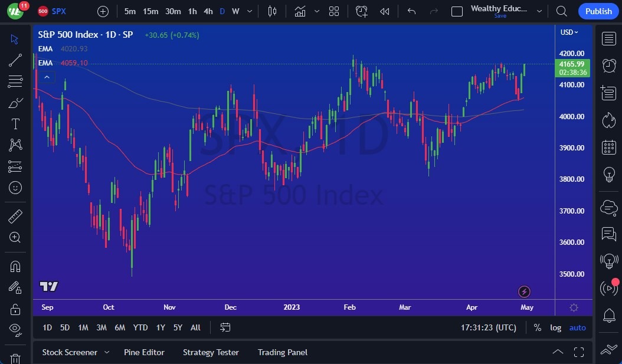Viewport: 622px width, 364px height.
Task: Open private chat messages panel
Action: pos(608,234)
